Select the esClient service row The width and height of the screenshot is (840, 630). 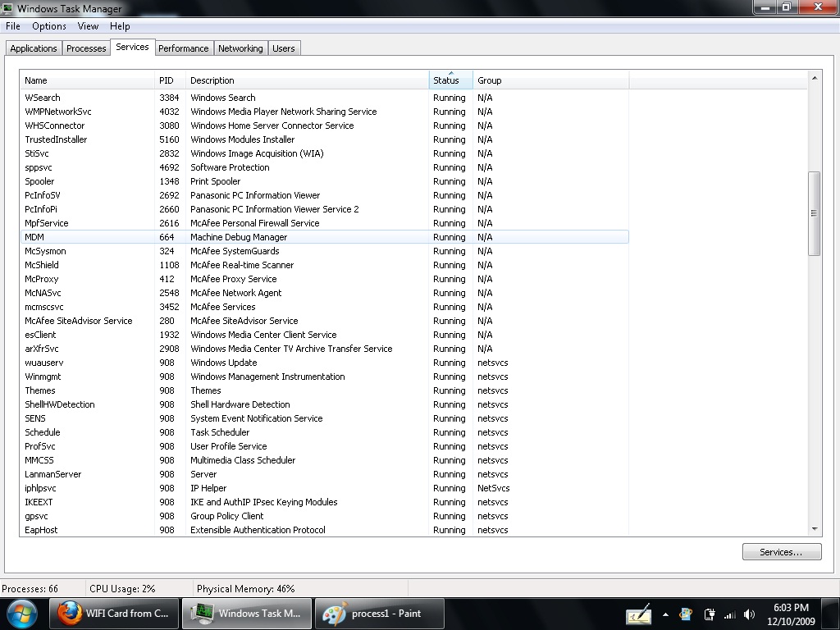click(324, 335)
